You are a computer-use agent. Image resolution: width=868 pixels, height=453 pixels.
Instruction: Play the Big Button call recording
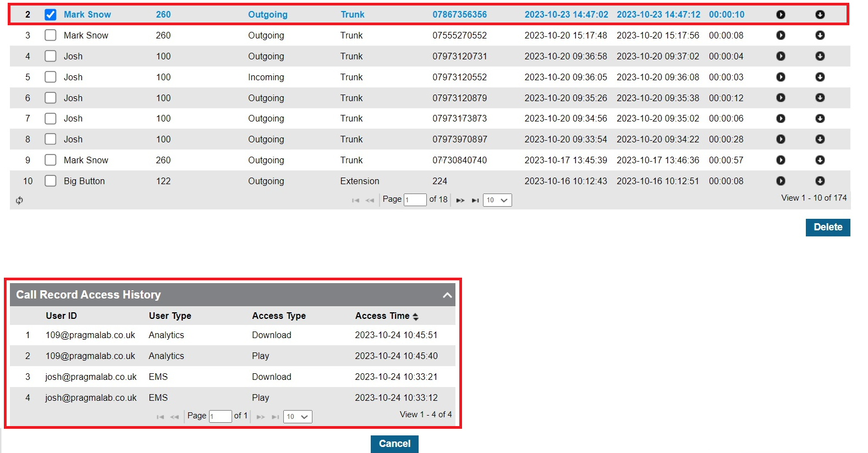(x=781, y=181)
